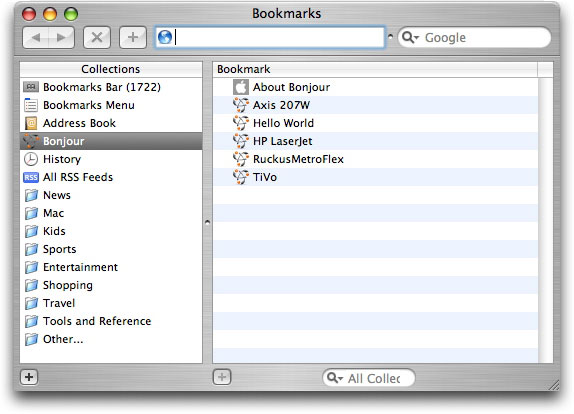Select the About Bonjour bookmark
574x414 pixels.
coord(376,87)
